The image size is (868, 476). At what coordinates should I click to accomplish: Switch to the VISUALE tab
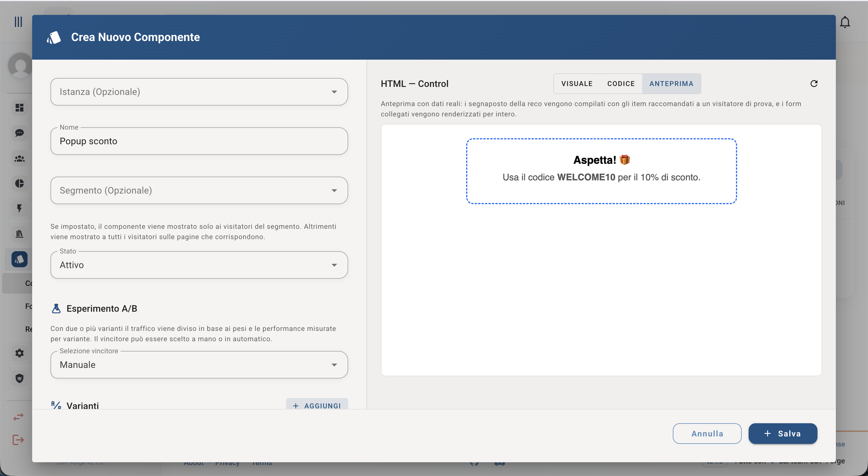577,84
